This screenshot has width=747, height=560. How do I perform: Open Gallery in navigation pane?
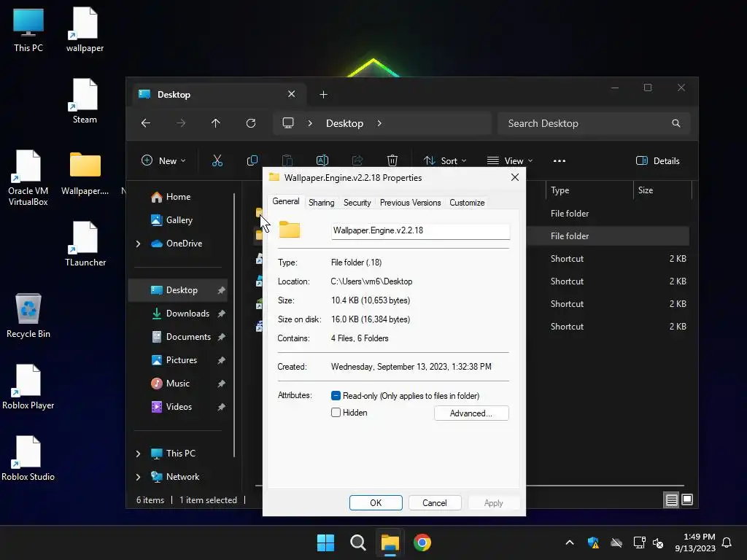180,220
